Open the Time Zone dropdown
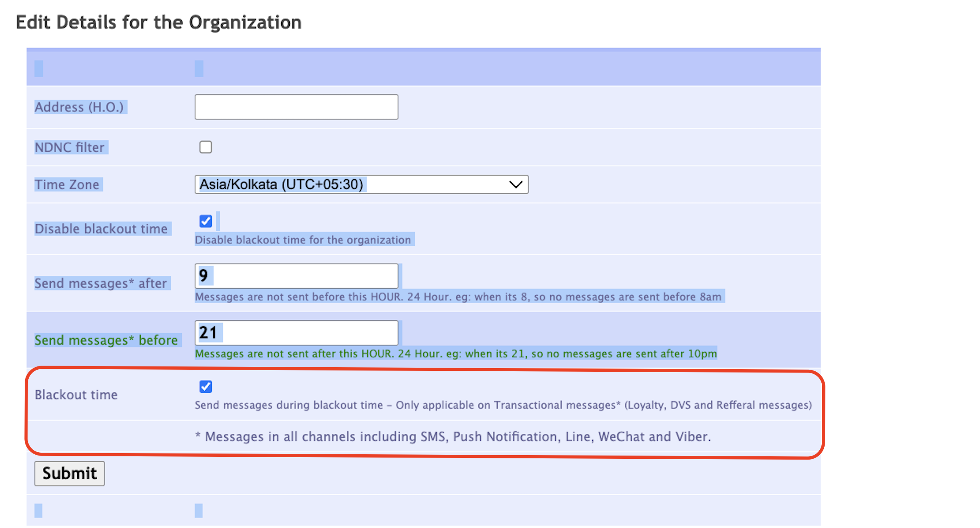The height and width of the screenshot is (528, 980). pos(361,185)
